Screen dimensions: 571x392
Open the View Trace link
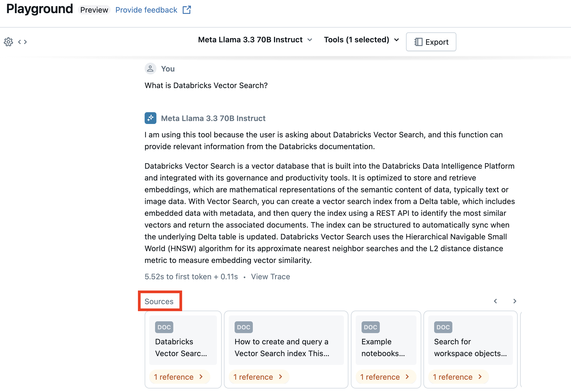click(270, 276)
